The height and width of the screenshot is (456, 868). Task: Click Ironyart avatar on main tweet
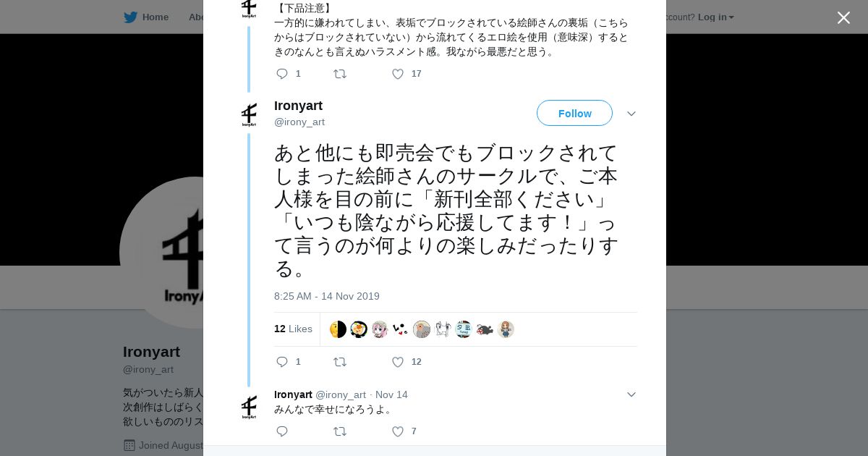pos(249,114)
